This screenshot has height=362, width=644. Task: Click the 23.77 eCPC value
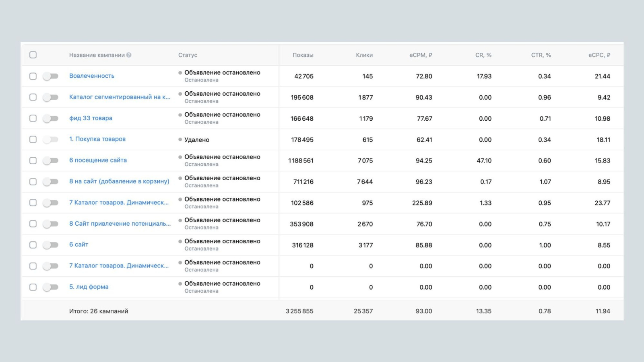point(603,203)
